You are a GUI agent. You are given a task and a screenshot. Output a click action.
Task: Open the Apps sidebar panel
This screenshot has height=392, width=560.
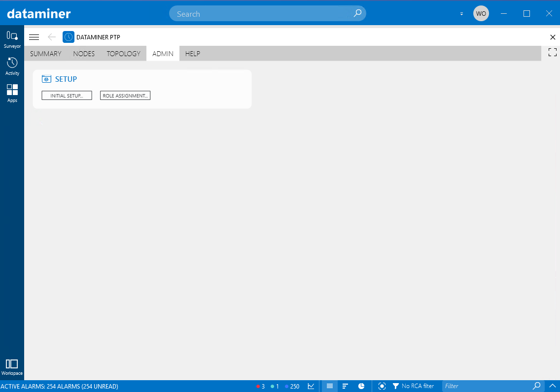[x=12, y=94]
